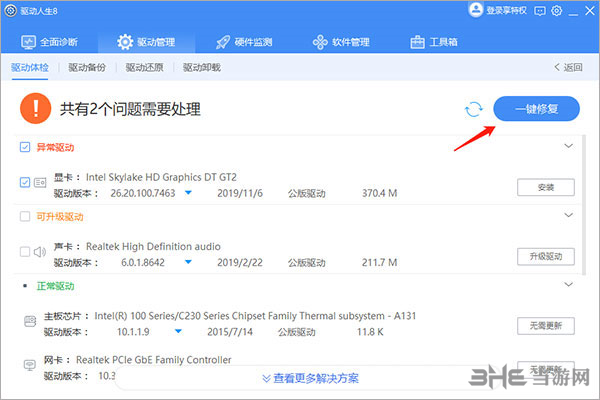Click the 211.7 M size value
This screenshot has width=600, height=400.
click(380, 263)
